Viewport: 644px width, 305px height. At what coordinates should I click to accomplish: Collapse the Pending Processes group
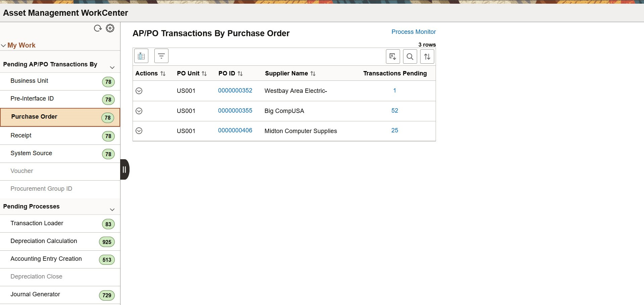pos(112,209)
